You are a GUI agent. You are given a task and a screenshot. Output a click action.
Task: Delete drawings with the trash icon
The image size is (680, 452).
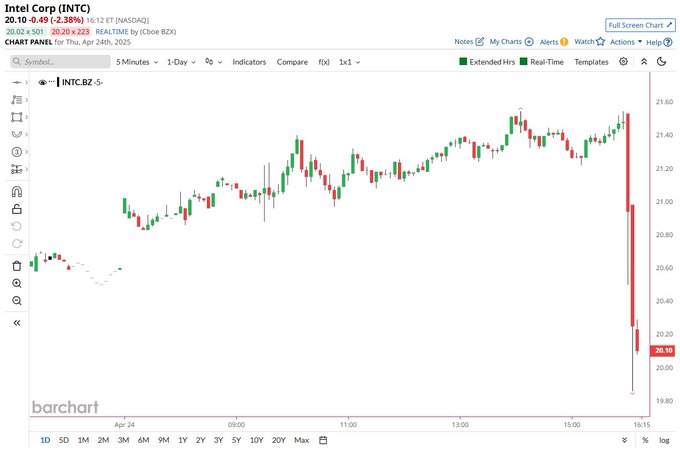pyautogui.click(x=16, y=266)
